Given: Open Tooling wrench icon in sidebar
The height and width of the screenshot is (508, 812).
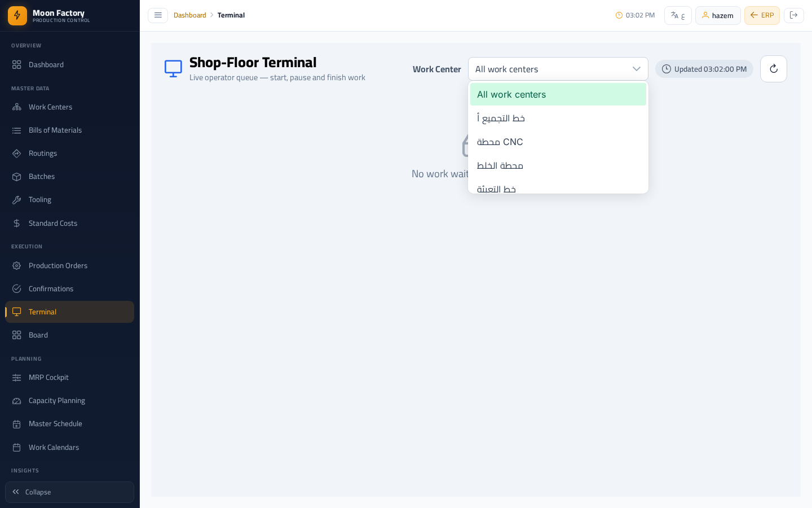Looking at the screenshot, I should point(17,200).
